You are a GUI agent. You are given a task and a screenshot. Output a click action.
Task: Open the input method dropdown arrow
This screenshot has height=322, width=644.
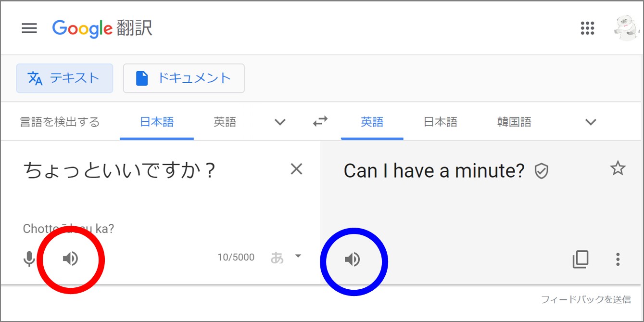point(298,256)
